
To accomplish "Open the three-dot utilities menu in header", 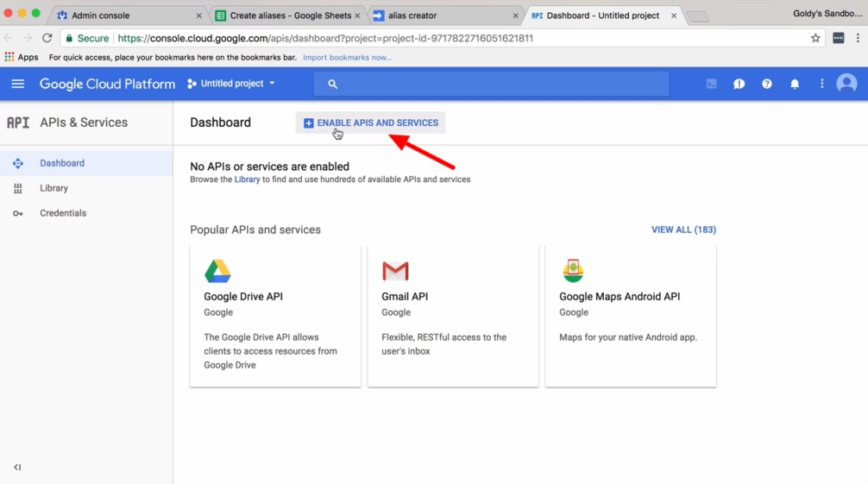I will pyautogui.click(x=822, y=84).
